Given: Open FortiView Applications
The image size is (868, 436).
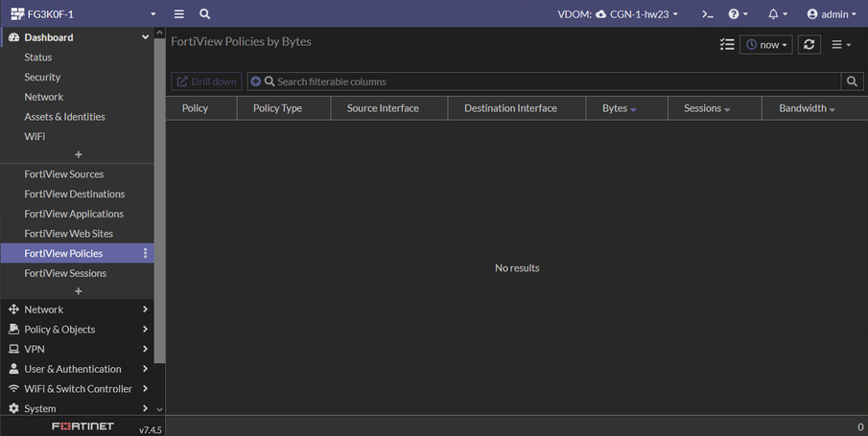Looking at the screenshot, I should 74,214.
